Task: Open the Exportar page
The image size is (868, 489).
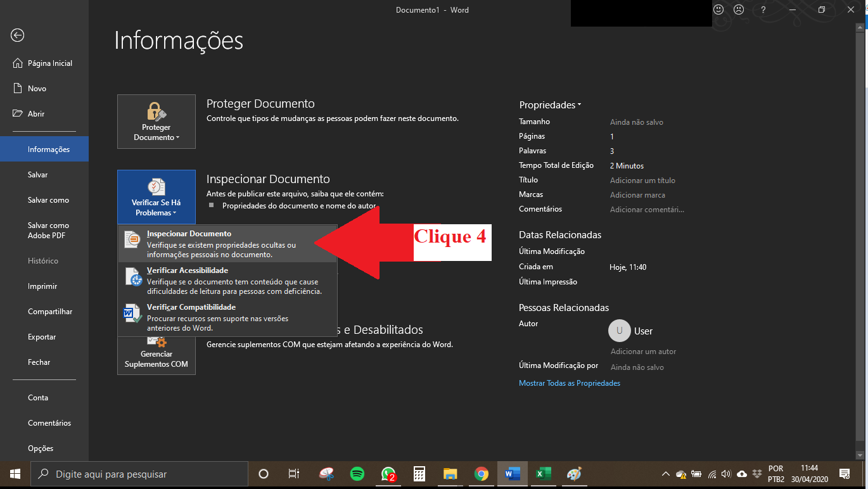Action: (44, 337)
